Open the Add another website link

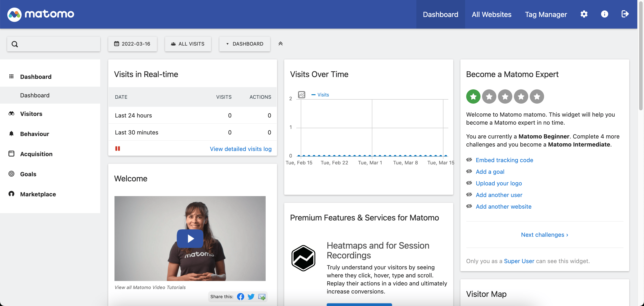(504, 207)
